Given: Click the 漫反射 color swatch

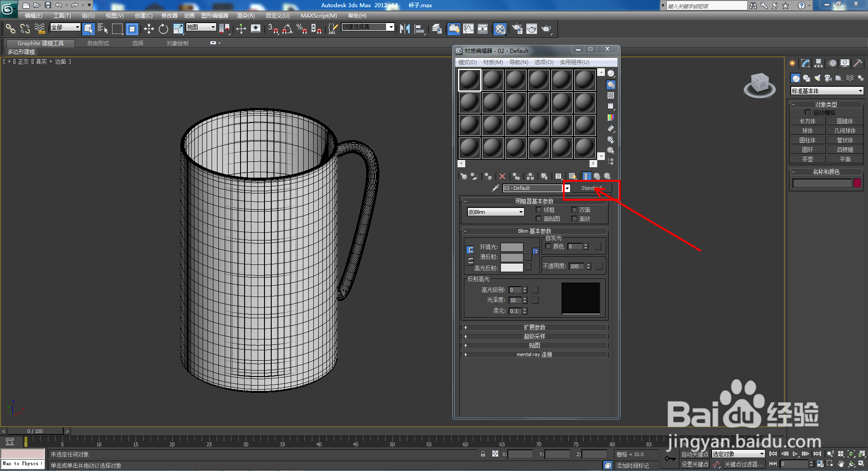Looking at the screenshot, I should click(x=512, y=257).
